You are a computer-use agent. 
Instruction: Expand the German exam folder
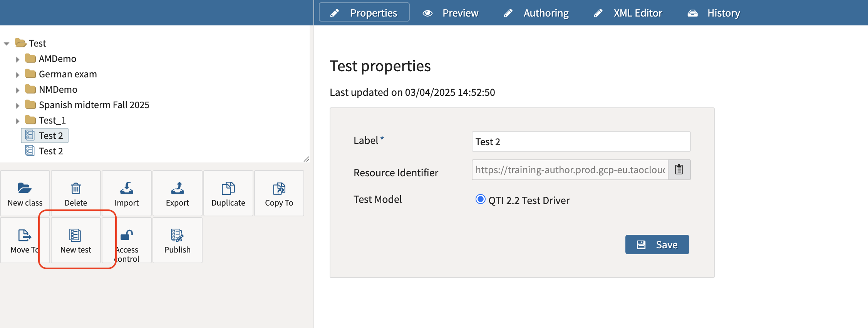click(x=17, y=75)
